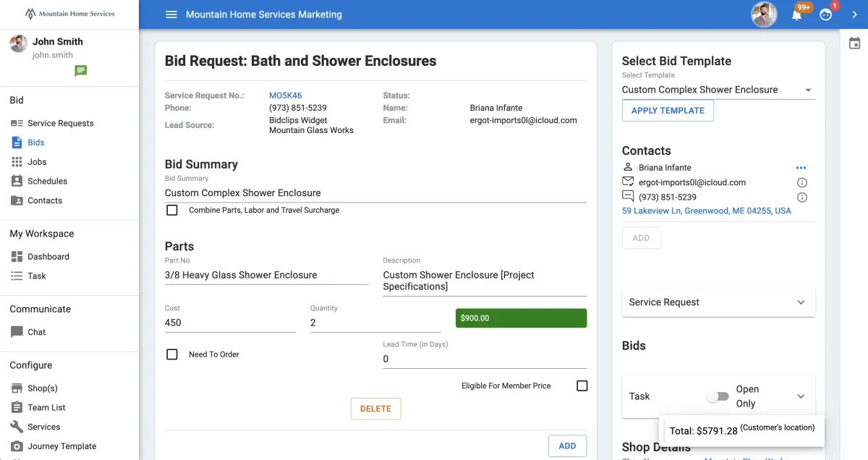The image size is (868, 460).
Task: Click the Services wrench icon
Action: click(x=17, y=427)
